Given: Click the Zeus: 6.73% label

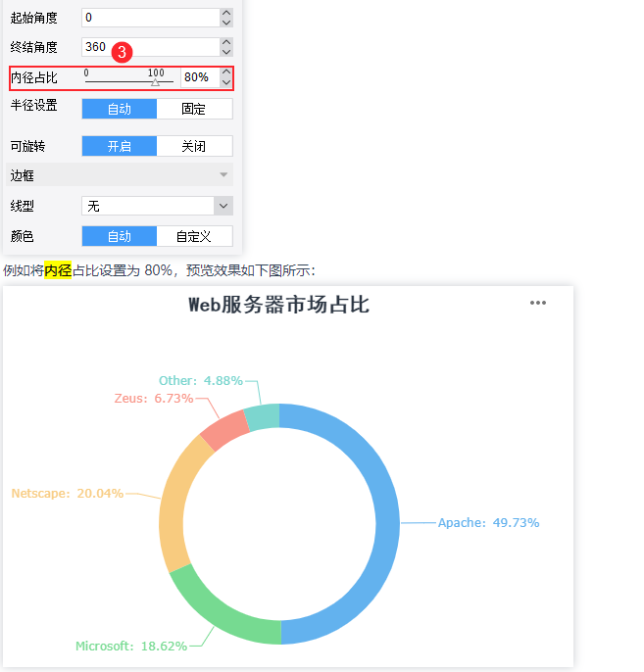Looking at the screenshot, I should 154,398.
